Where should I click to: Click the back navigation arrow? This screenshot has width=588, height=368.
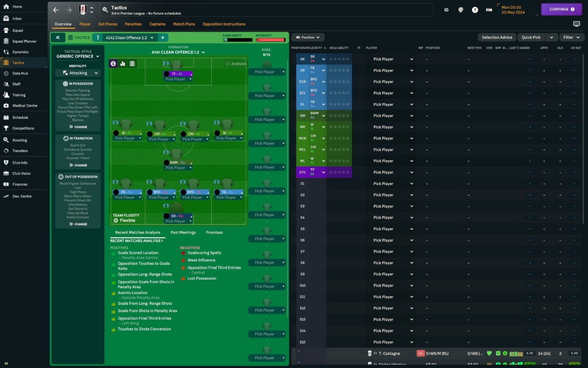pos(56,10)
